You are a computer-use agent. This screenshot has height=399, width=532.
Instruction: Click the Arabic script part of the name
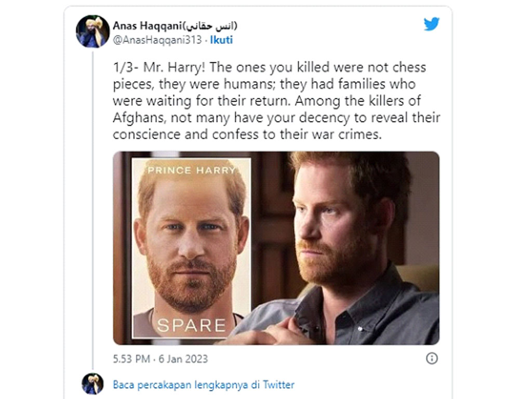(210, 25)
